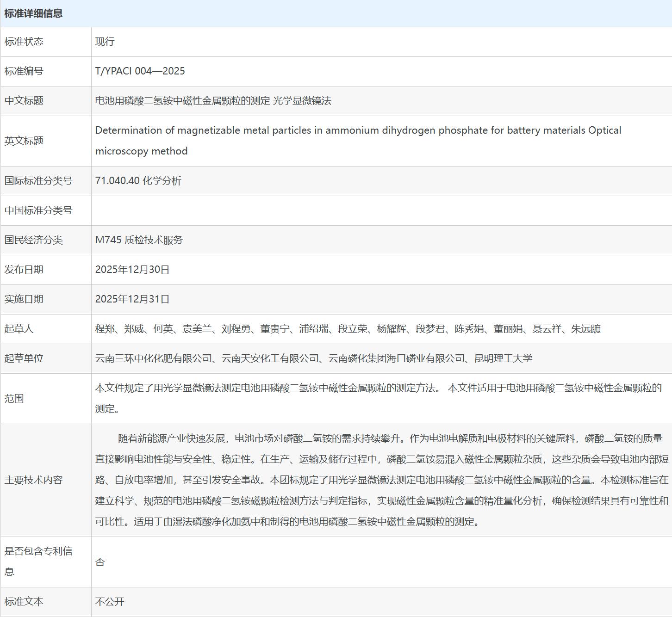Viewport: 672px width, 617px height.
Task: Click the empty 中国标准分类号 value cell
Action: point(381,210)
